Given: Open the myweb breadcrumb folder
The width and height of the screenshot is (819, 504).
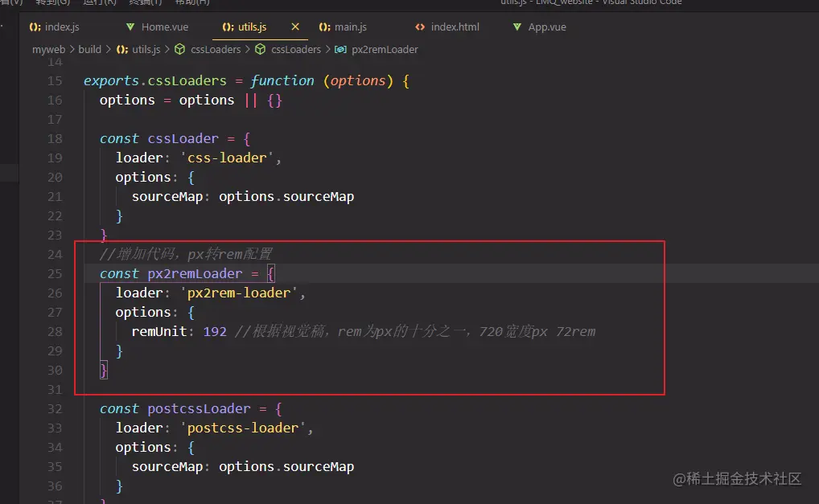Looking at the screenshot, I should 48,49.
